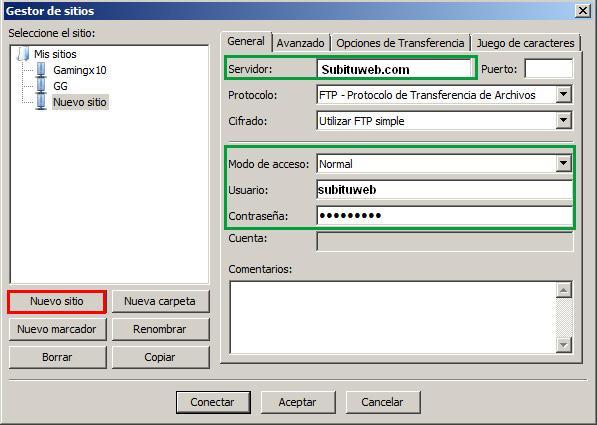This screenshot has height=425, width=597.
Task: Focus the Contraseña password field
Action: pos(444,216)
